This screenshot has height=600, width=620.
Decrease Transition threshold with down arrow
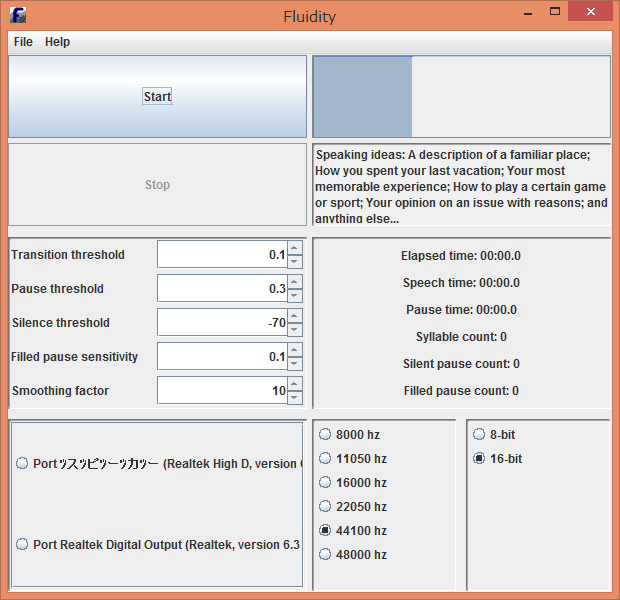coord(295,261)
